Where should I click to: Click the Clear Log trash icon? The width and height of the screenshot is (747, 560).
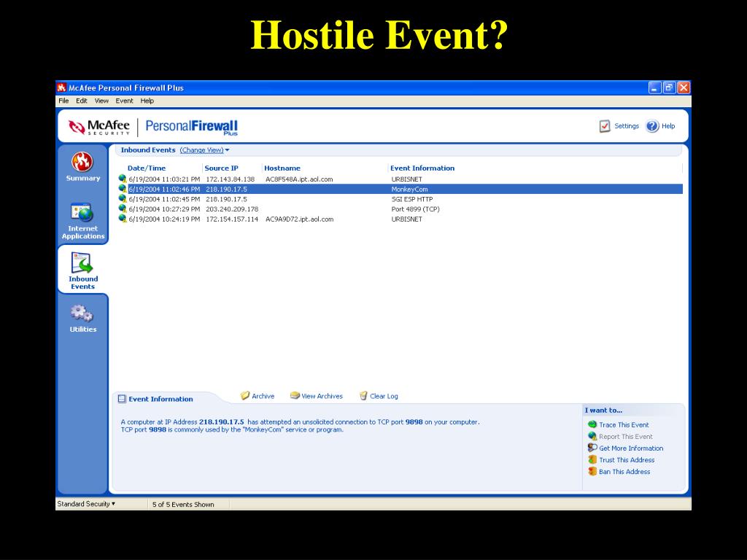coord(363,396)
